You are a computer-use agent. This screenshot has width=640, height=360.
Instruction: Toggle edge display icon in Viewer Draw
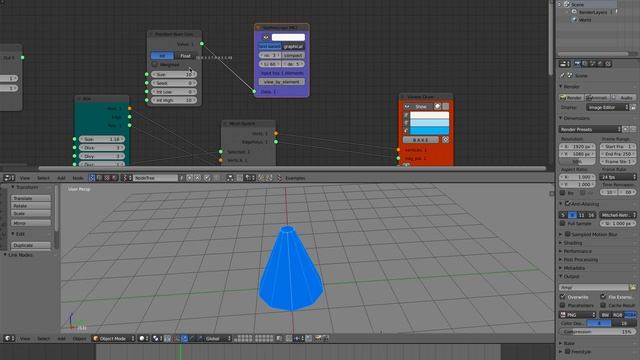pos(406,123)
